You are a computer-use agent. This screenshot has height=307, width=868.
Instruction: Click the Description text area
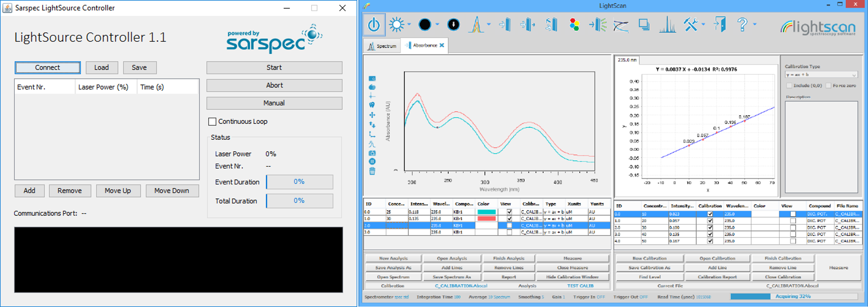(821, 147)
